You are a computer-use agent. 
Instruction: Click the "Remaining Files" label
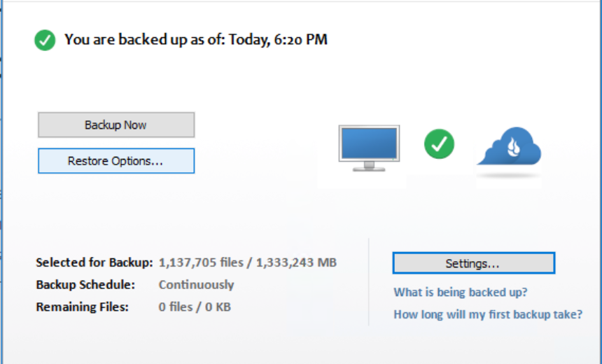tap(82, 307)
